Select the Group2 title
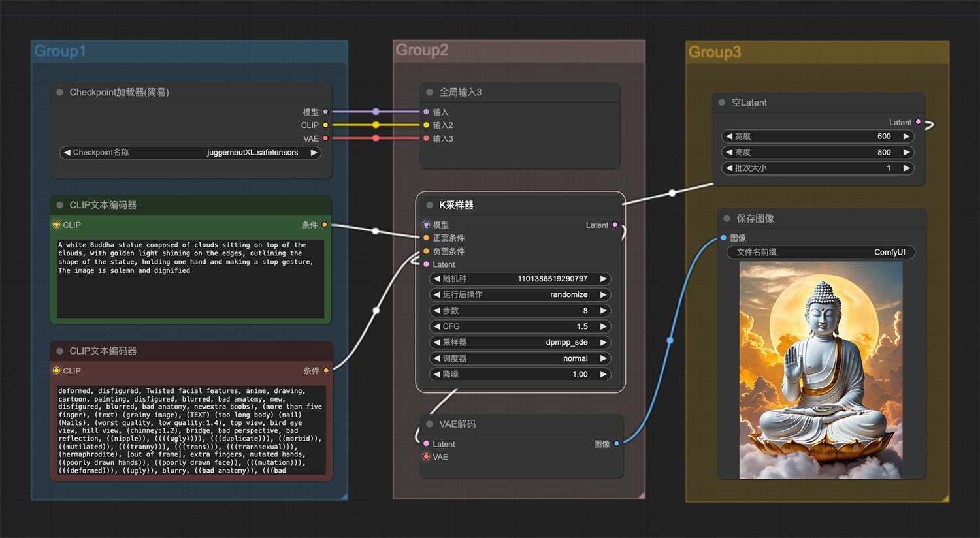Viewport: 980px width, 538px height. pyautogui.click(x=422, y=50)
